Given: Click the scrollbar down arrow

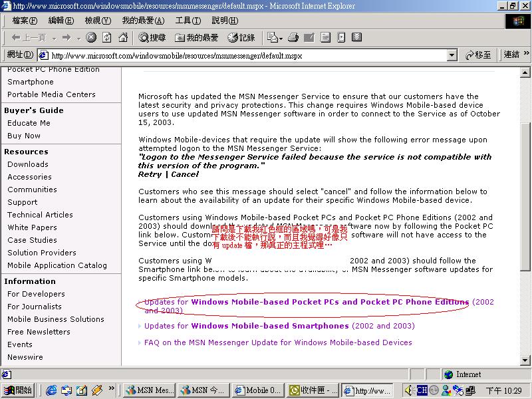Looking at the screenshot, I should pos(525,360).
